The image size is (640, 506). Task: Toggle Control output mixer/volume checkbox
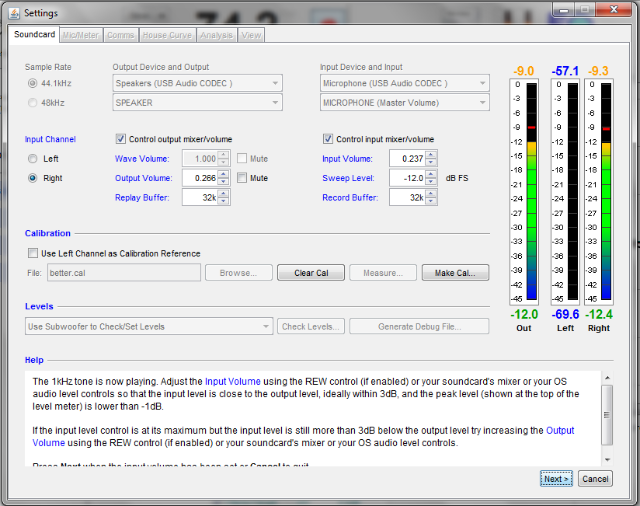pyautogui.click(x=120, y=139)
